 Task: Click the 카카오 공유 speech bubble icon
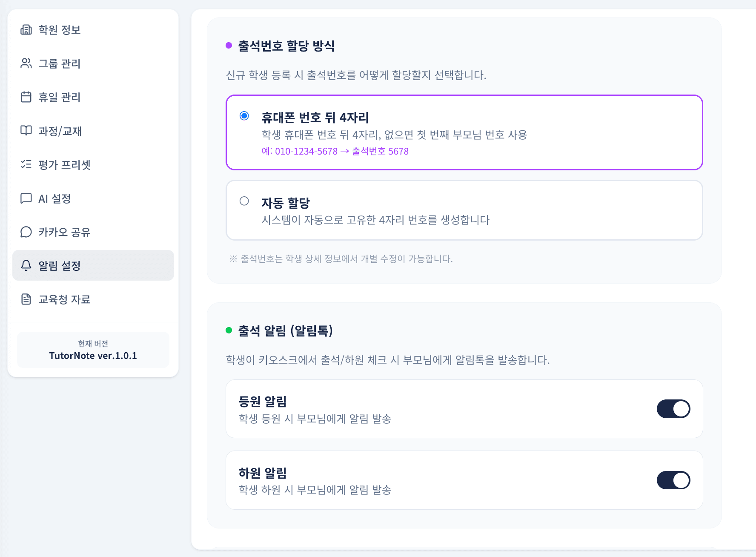coord(26,232)
